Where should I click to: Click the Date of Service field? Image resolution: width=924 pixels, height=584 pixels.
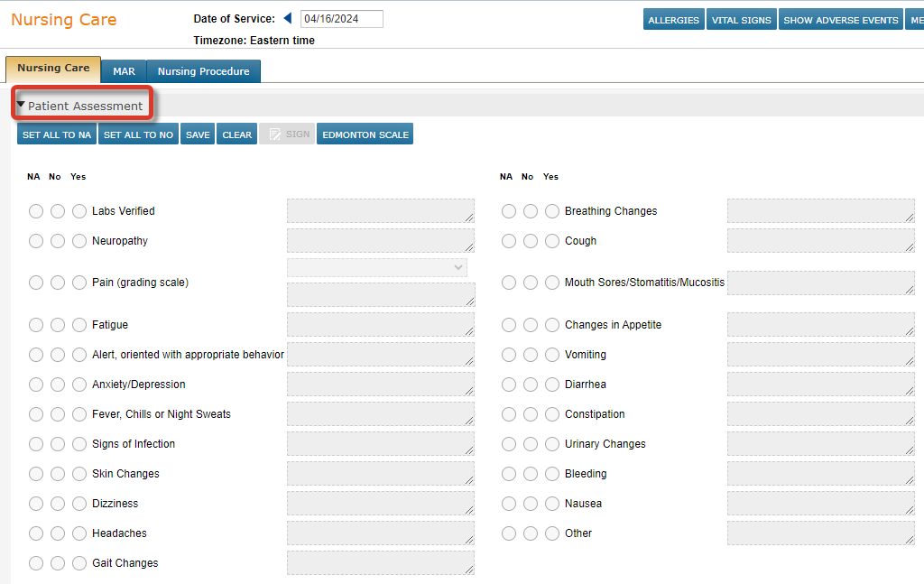[x=342, y=19]
